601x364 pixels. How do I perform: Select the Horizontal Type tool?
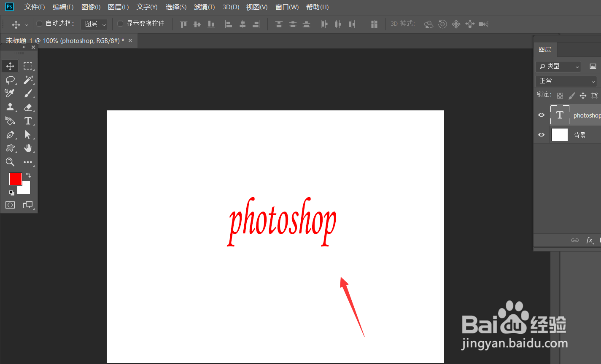[28, 121]
